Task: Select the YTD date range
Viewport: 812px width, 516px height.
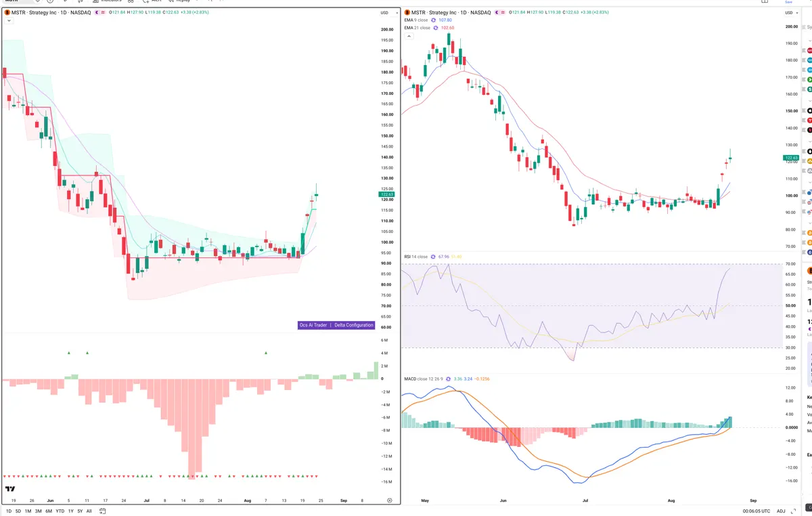Action: pyautogui.click(x=60, y=511)
